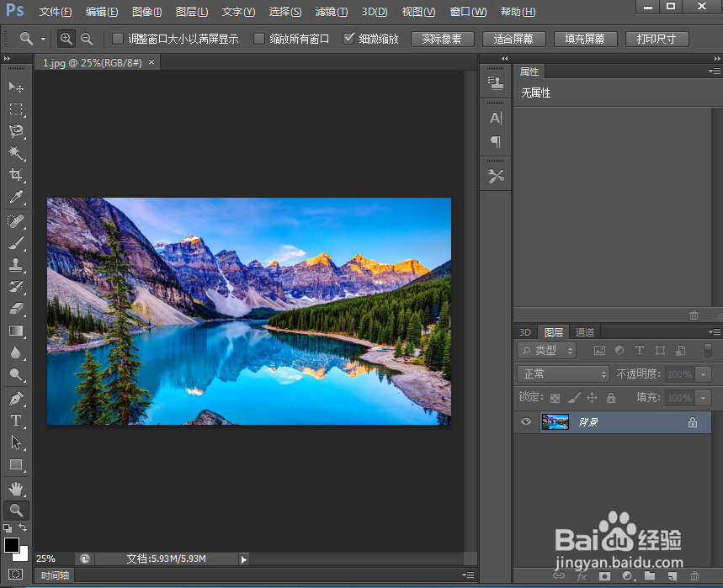Select the Crop tool
Image resolution: width=723 pixels, height=588 pixels.
(x=16, y=175)
